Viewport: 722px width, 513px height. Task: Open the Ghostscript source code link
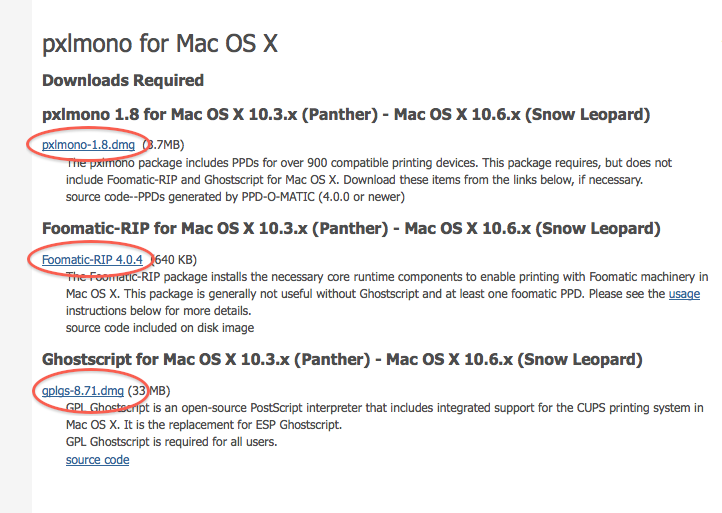[97, 460]
